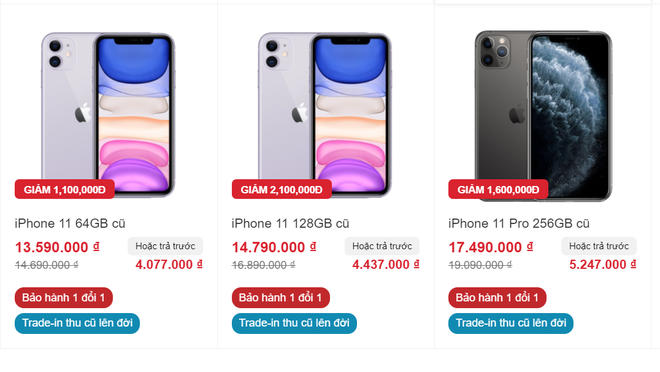Select 'Bảo hành 1 đổi 1' under iPhone 11 64GB
This screenshot has height=372, width=660.
(x=64, y=298)
